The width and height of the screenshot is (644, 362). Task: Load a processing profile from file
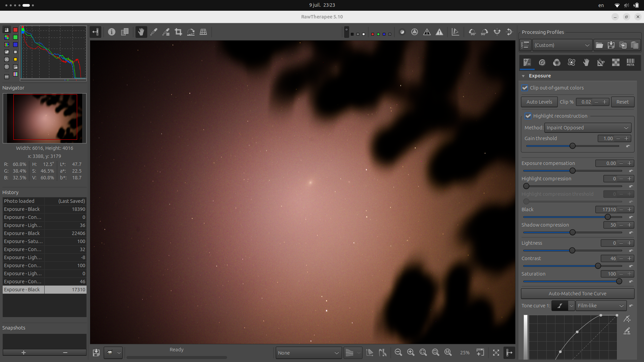tap(599, 45)
